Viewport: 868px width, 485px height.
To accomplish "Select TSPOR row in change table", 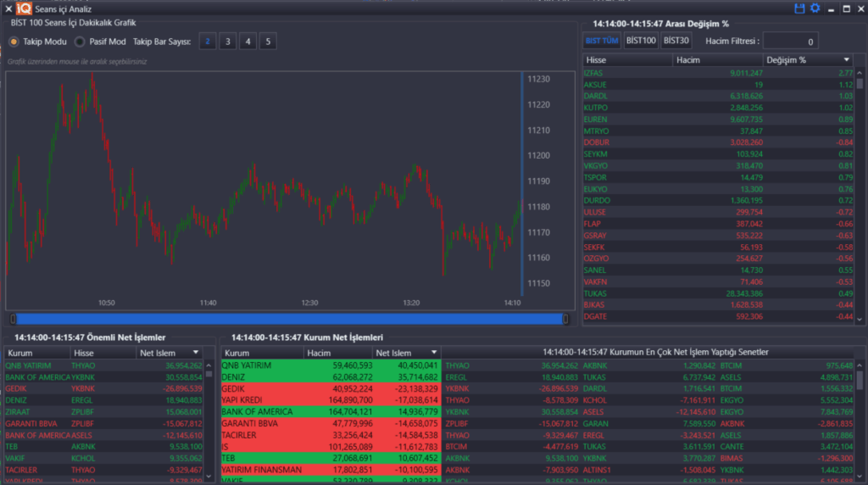I will (719, 178).
